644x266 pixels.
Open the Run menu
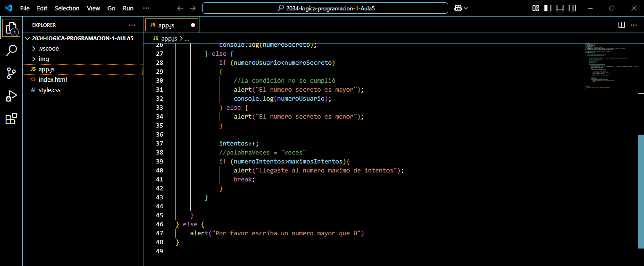[128, 8]
